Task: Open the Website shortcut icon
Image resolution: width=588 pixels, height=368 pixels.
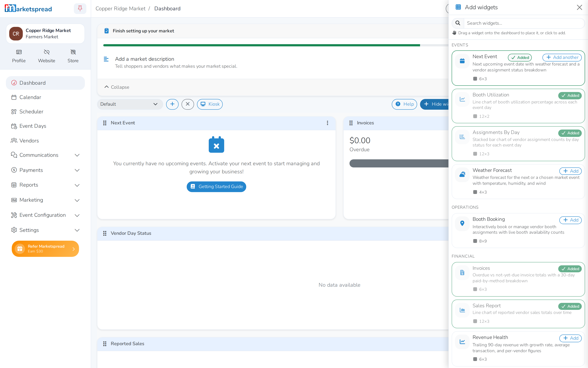Action: click(x=47, y=52)
